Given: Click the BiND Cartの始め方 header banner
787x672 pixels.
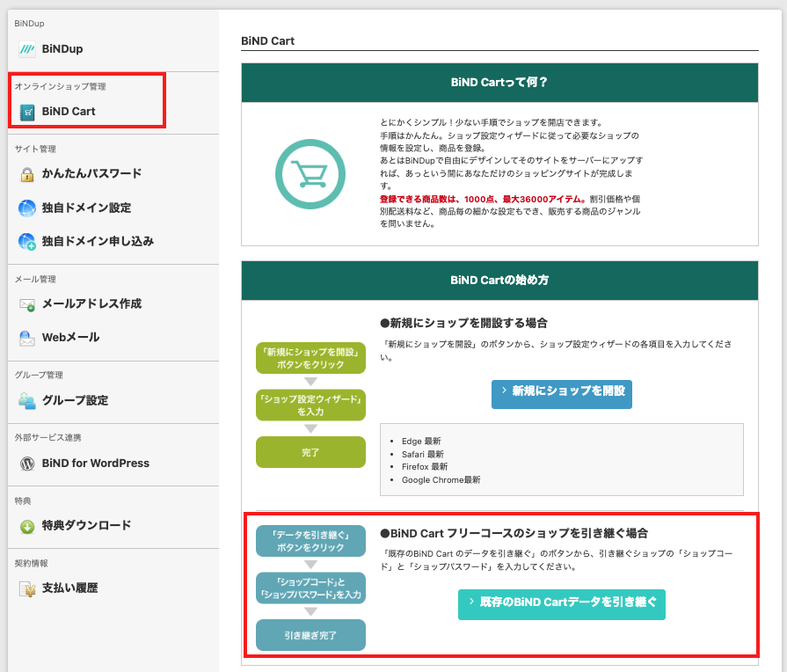Looking at the screenshot, I should (499, 281).
